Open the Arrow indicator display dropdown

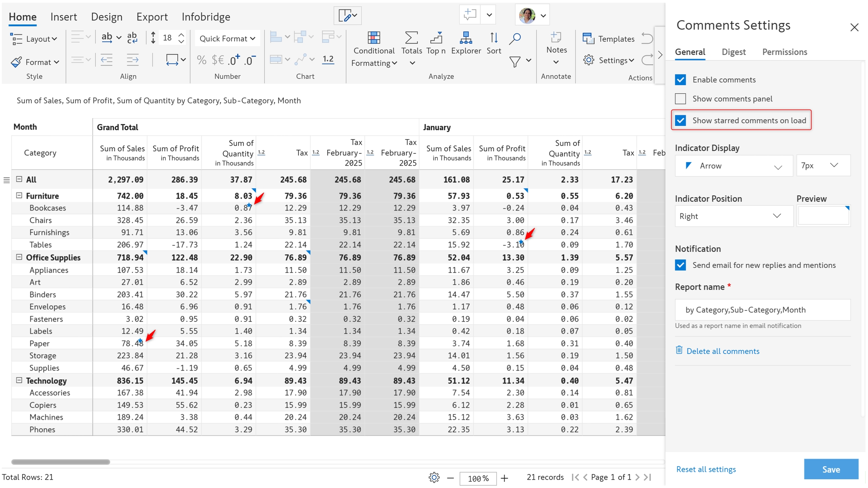[734, 166]
